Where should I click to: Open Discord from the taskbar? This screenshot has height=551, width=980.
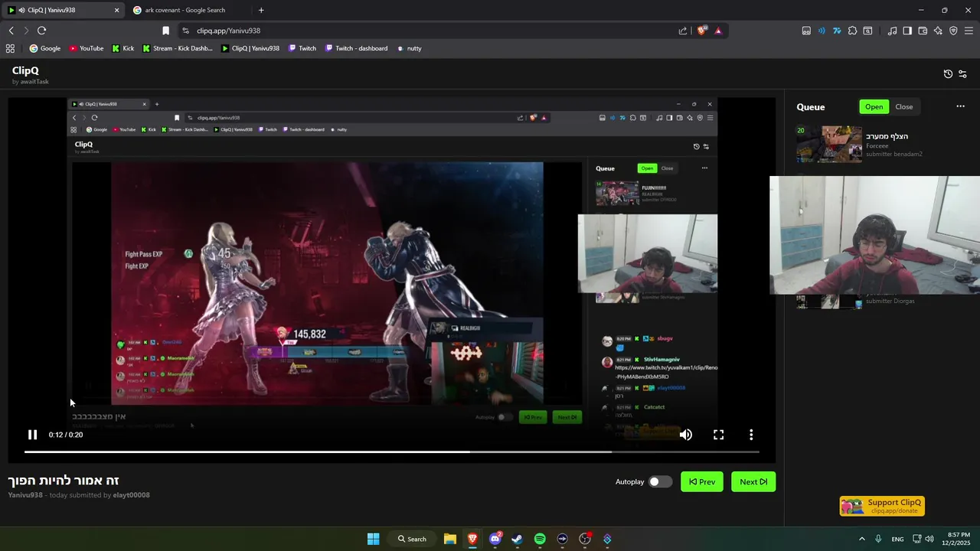click(495, 539)
